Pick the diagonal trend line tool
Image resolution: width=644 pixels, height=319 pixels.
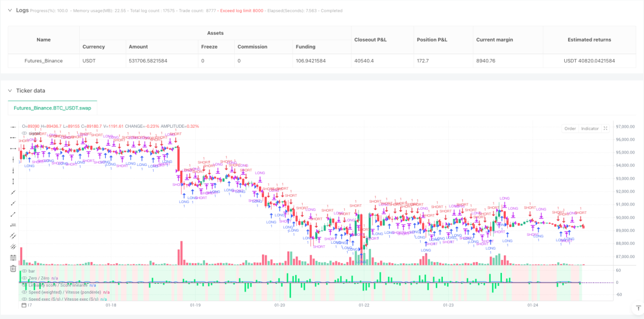tap(13, 192)
